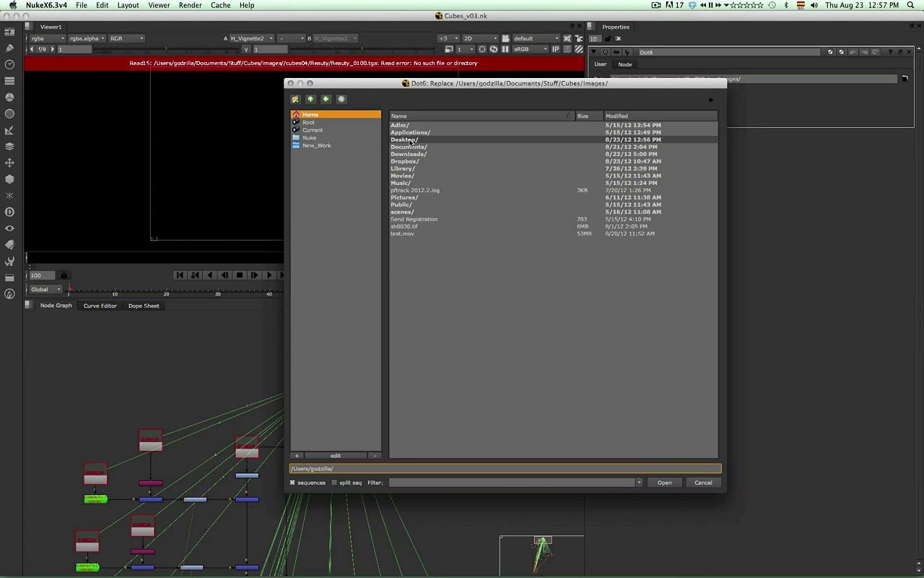Image resolution: width=924 pixels, height=578 pixels.
Task: Click the Open button
Action: 664,483
